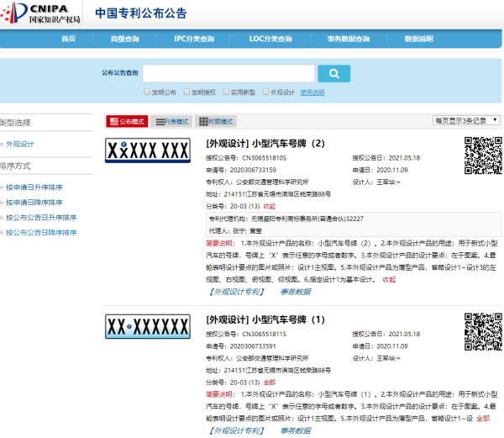This screenshot has height=438, width=504.
Task: Sort by 按申请日降序排序
Action: (x=34, y=203)
